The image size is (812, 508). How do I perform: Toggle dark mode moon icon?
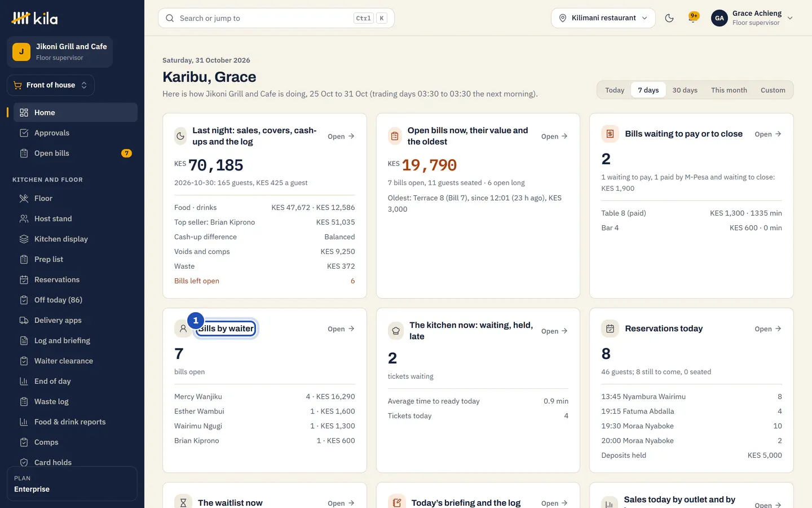[x=669, y=18]
